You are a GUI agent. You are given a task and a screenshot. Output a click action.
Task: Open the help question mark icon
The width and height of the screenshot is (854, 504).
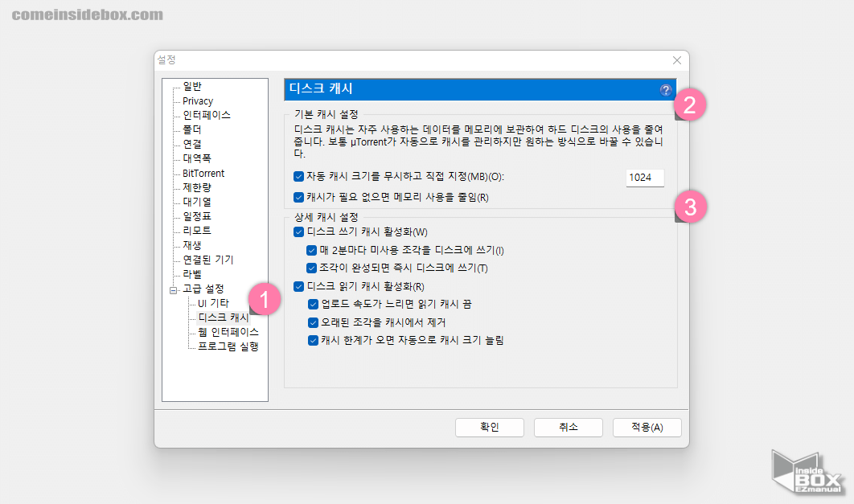coord(666,90)
